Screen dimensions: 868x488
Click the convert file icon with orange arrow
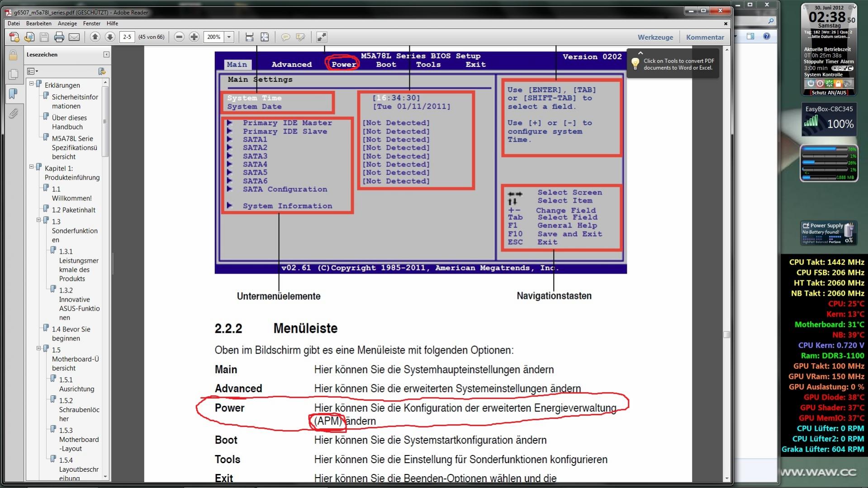point(29,37)
